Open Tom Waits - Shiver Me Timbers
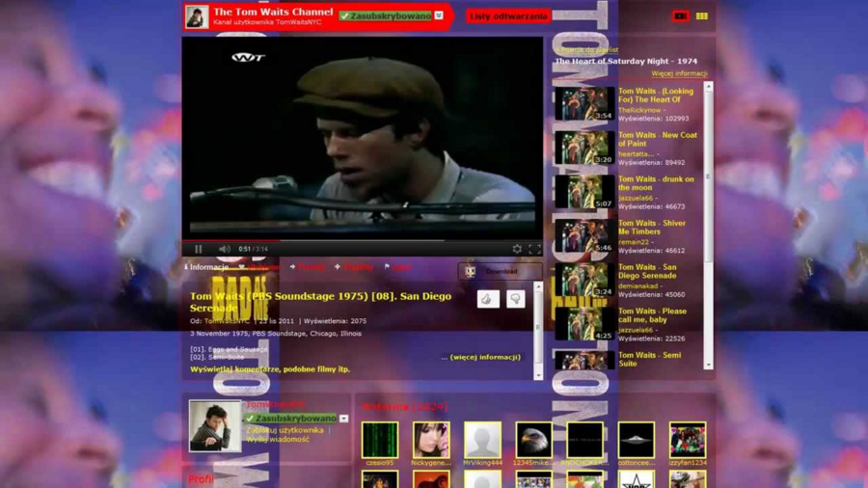This screenshot has height=488, width=868. pos(652,227)
